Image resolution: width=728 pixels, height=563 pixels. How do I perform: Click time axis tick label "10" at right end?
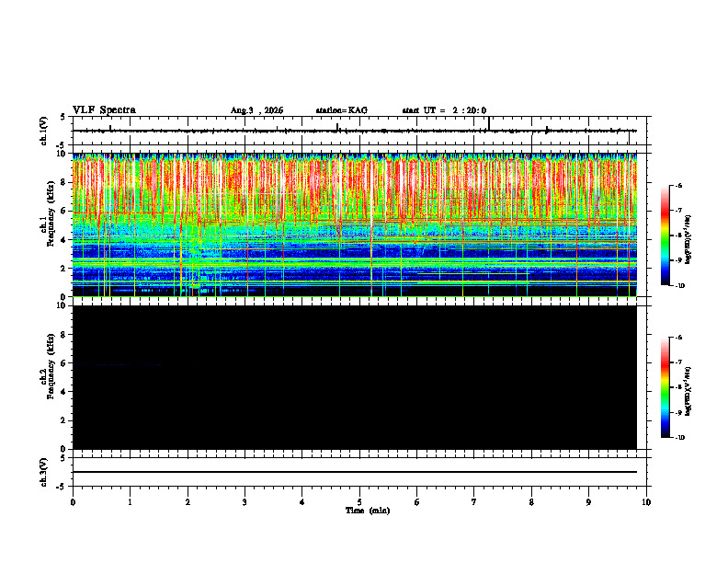coord(646,502)
